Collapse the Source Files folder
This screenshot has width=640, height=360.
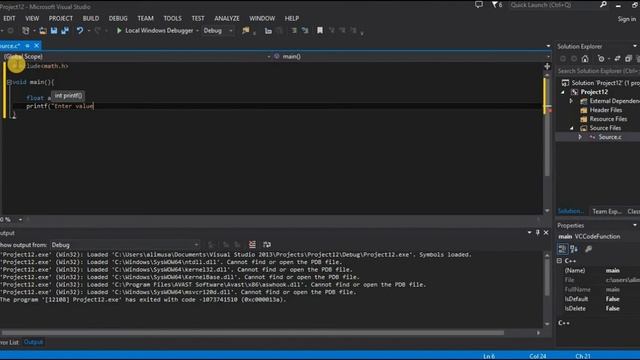click(571, 128)
